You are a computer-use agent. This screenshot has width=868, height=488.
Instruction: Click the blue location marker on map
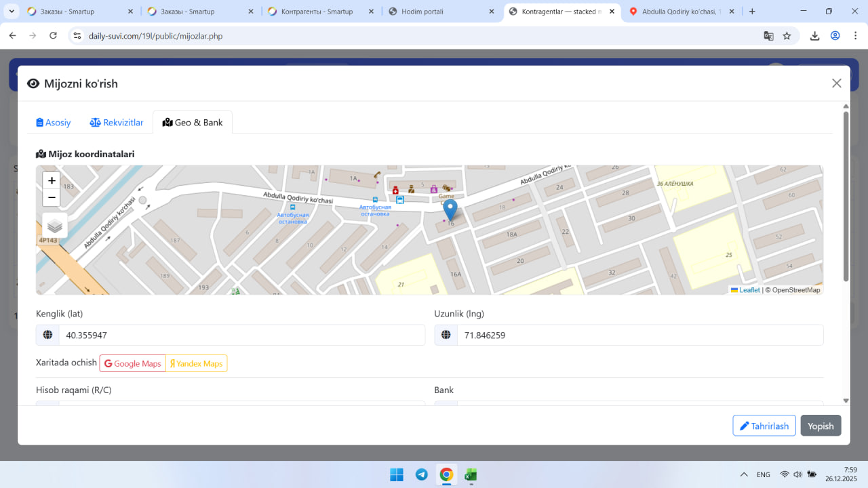point(450,209)
